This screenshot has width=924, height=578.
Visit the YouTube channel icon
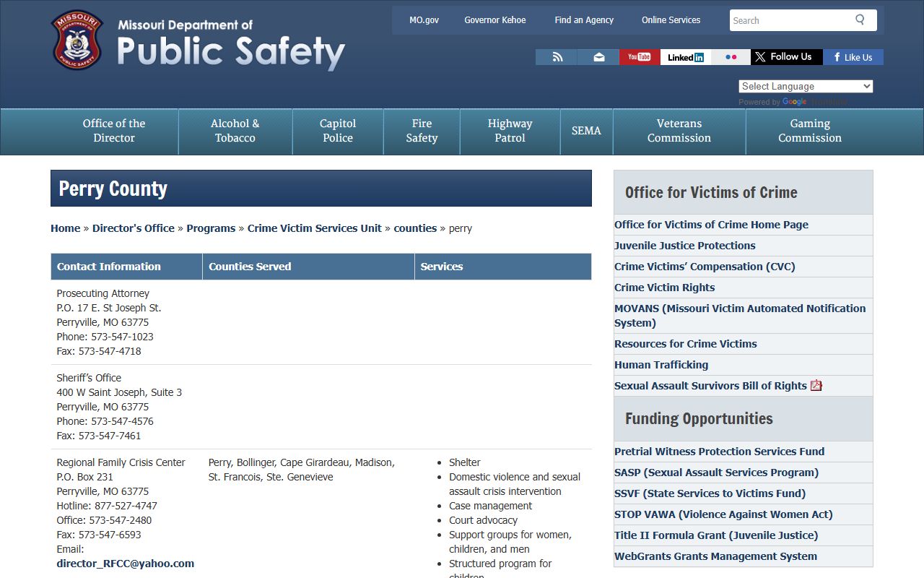(640, 57)
